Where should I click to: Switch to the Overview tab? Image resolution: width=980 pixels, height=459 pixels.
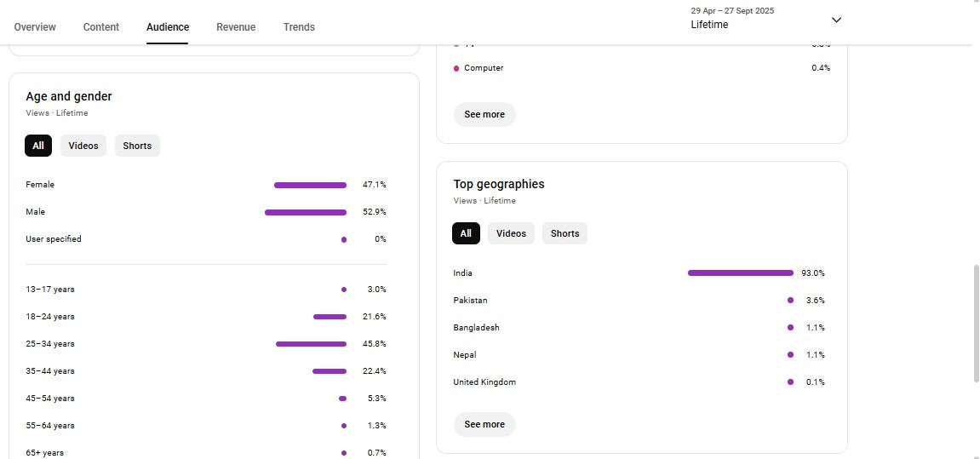point(35,27)
